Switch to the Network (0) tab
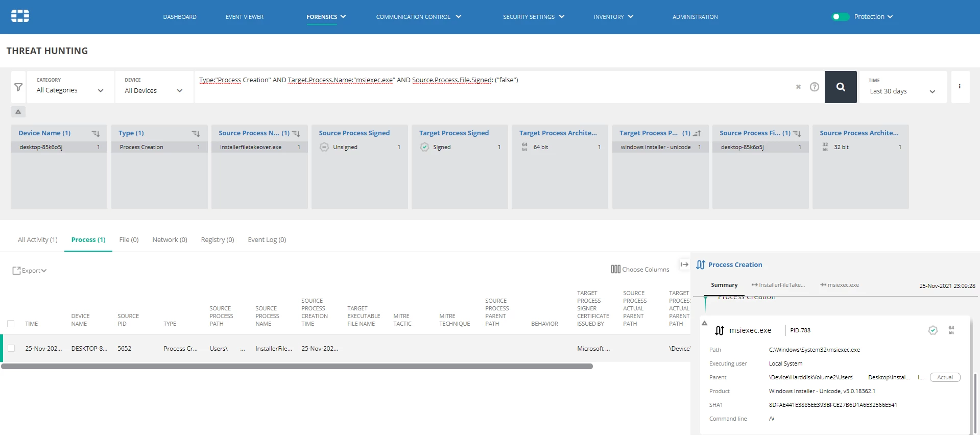980x437 pixels. tap(170, 239)
